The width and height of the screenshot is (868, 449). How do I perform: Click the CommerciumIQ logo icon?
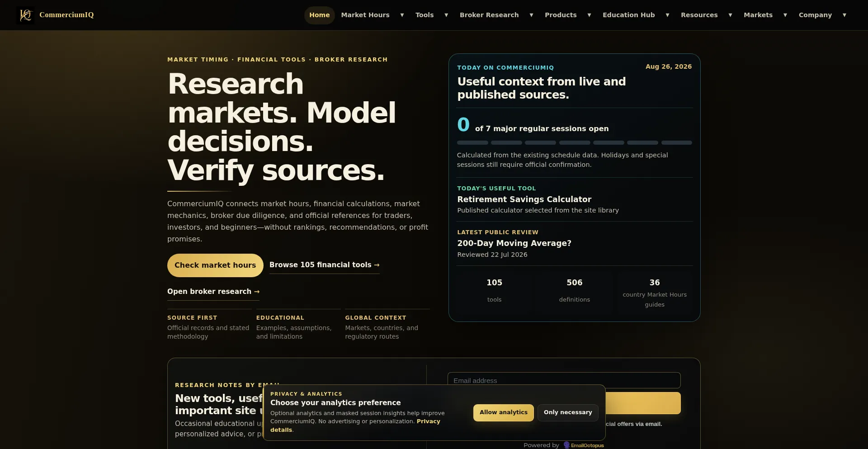click(25, 15)
